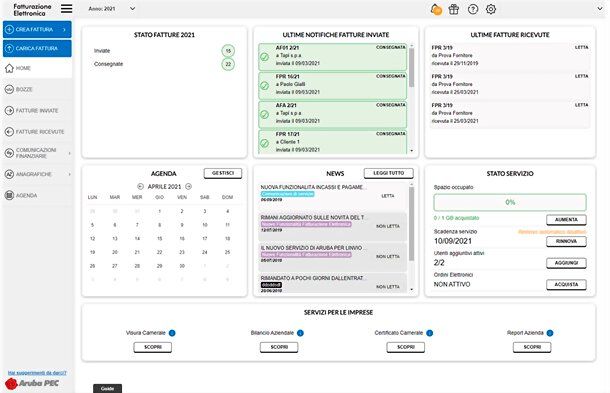610x393 pixels.
Task: Open notification AFA 2/21 a Tapi s.p.a
Action: (x=333, y=114)
